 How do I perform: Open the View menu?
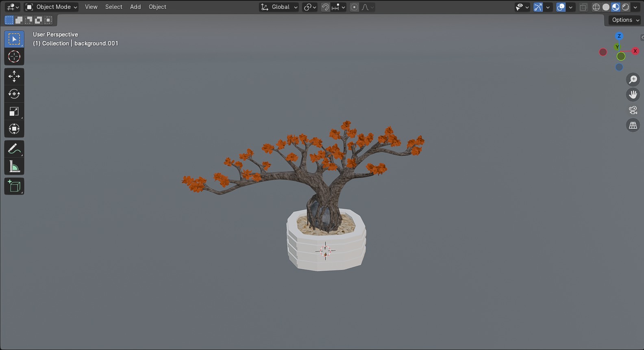tap(91, 7)
